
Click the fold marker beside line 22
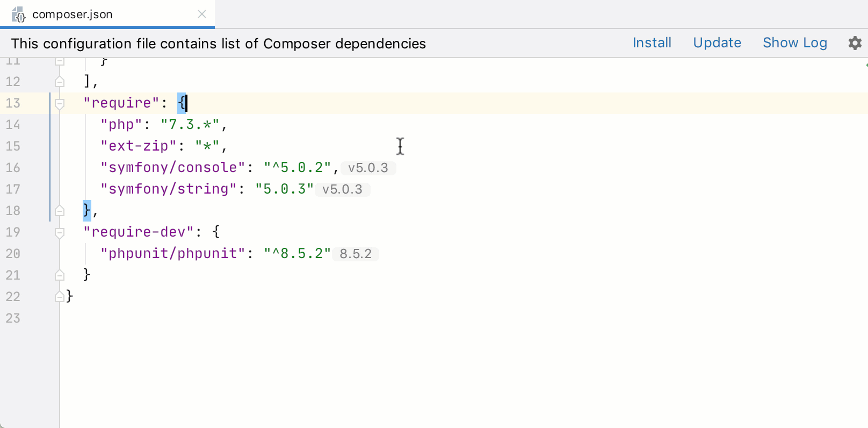point(60,297)
